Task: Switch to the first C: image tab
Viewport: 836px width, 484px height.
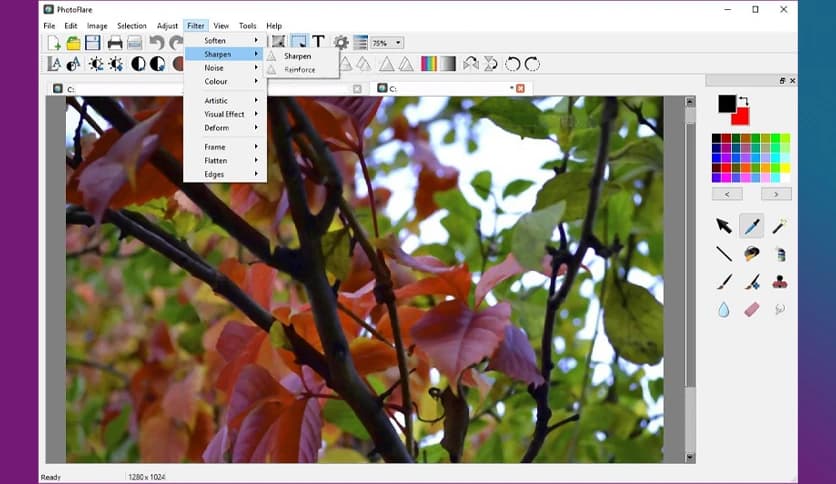Action: pos(208,88)
